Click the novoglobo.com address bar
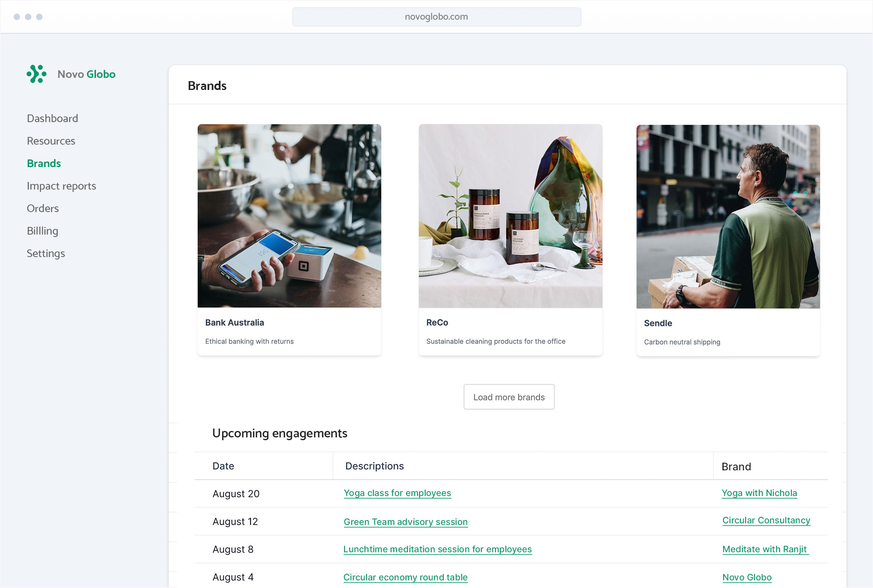 point(437,16)
